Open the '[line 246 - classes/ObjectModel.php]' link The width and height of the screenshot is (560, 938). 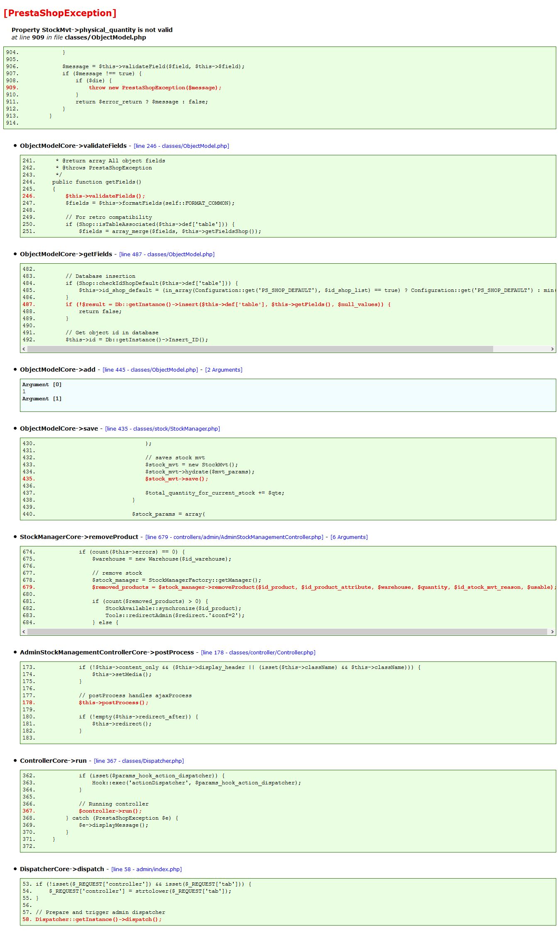181,146
